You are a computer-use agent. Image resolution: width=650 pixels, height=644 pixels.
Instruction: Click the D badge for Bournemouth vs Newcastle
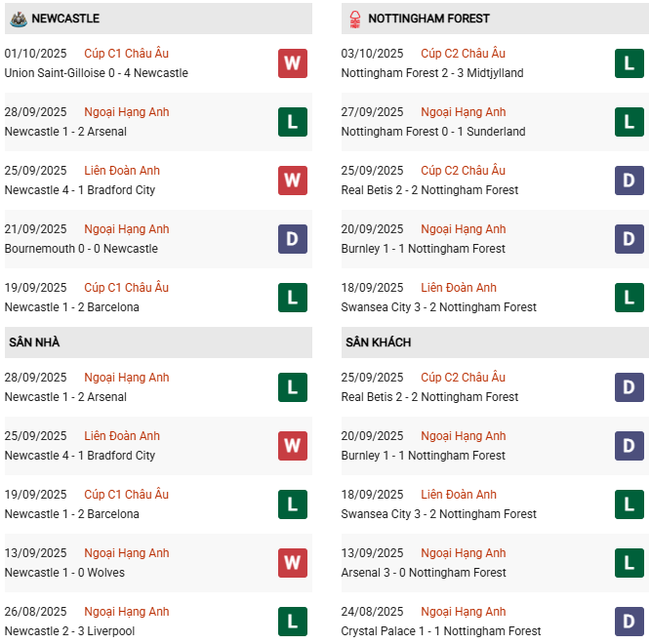292,239
